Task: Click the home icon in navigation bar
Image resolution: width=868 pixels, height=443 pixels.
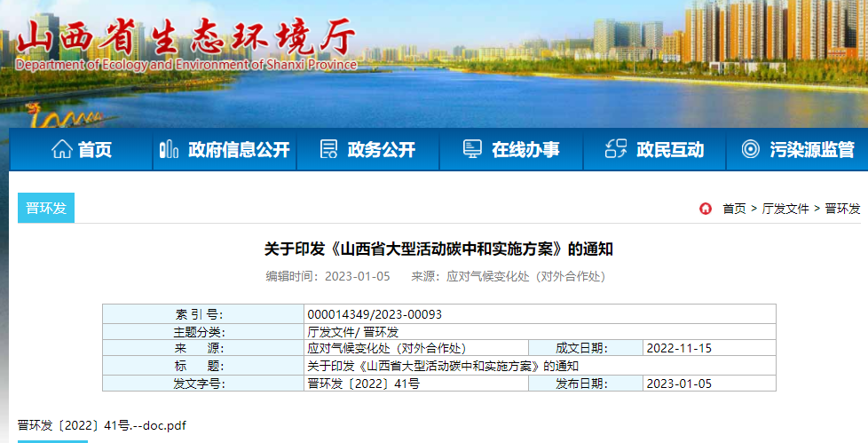Action: pyautogui.click(x=61, y=149)
